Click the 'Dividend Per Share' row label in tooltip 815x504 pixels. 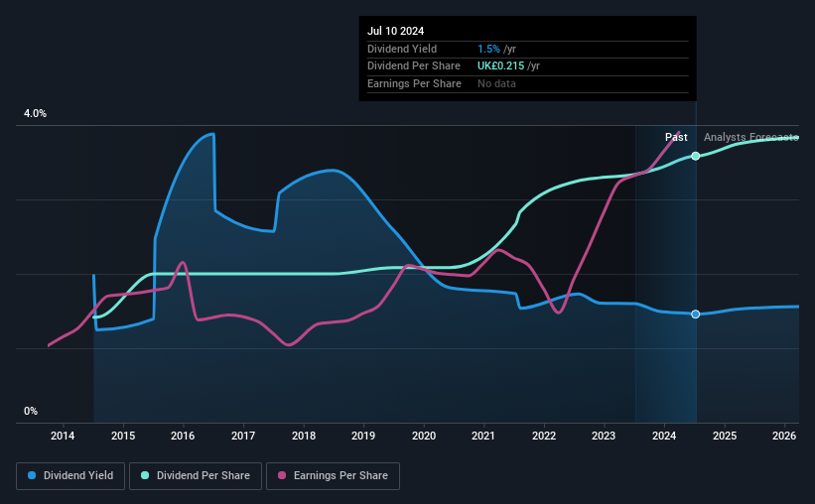click(x=414, y=66)
